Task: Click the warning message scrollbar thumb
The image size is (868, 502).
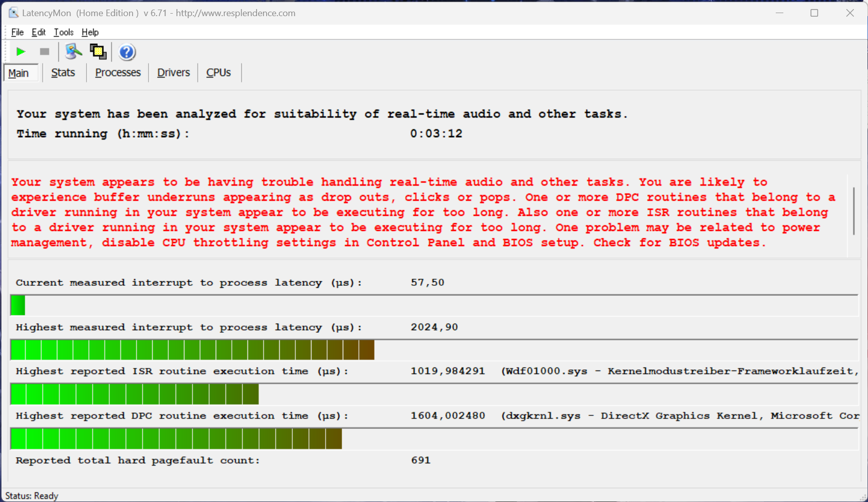Action: pyautogui.click(x=854, y=211)
